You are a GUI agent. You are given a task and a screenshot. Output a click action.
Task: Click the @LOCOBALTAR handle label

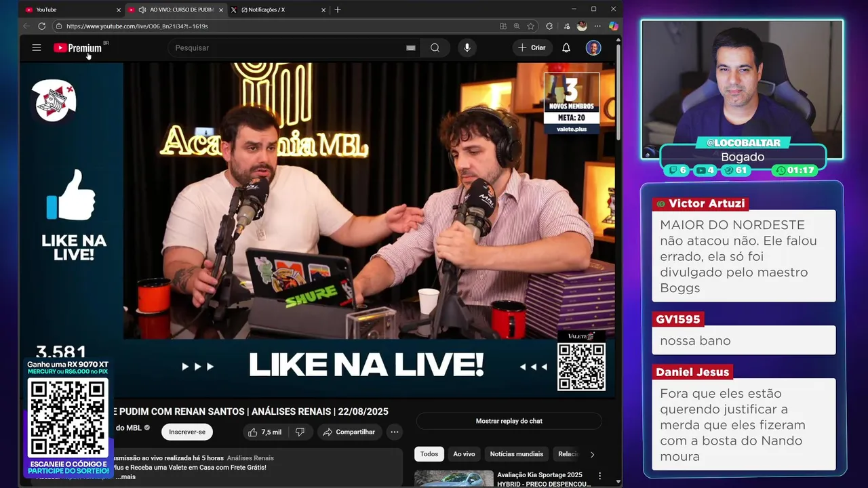click(x=743, y=143)
